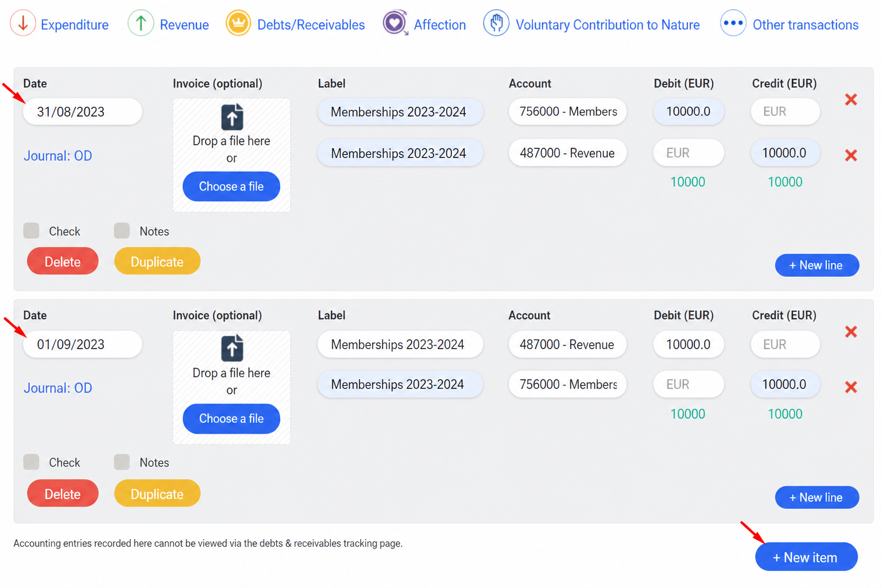Image resolution: width=882 pixels, height=588 pixels.
Task: Click the Debts/Receivables crown icon
Action: 238,24
